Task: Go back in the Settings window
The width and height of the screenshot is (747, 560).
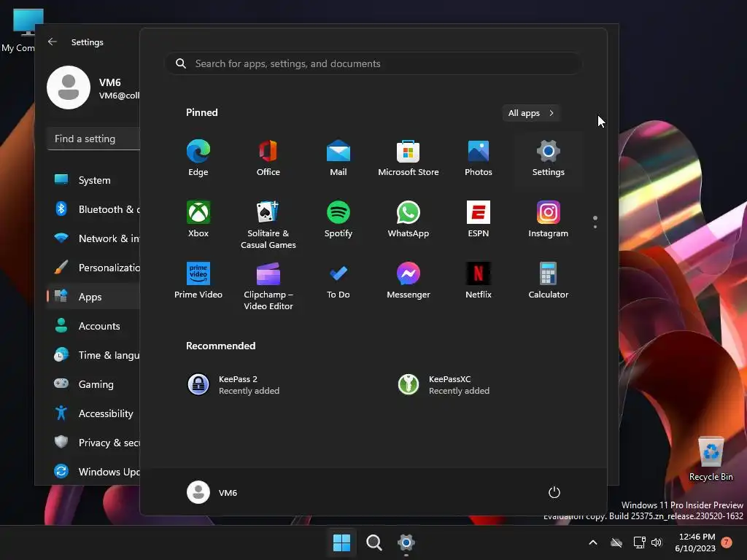Action: click(x=53, y=42)
